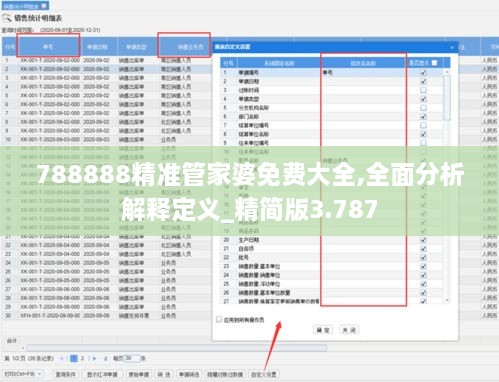Toggle the 是否显示 header select-all checkbox
Image resolution: width=499 pixels, height=382 pixels.
[x=434, y=63]
